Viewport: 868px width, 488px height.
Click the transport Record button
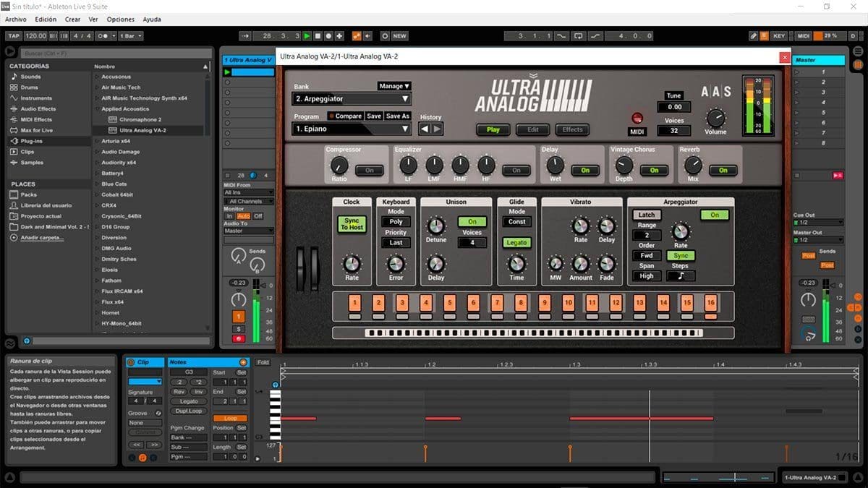(328, 35)
